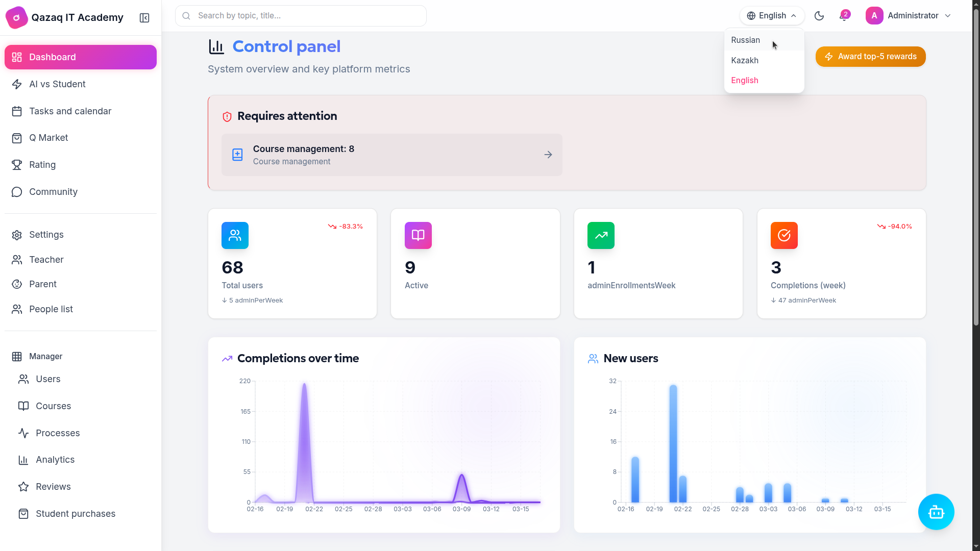Viewport: 980px width, 551px height.
Task: Click the Award top-5 rewards button
Action: coord(870,56)
